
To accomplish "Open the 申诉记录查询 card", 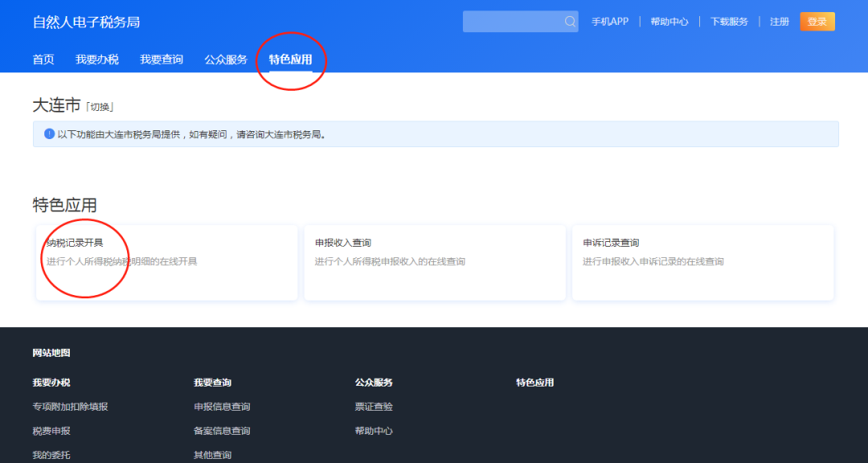I will click(702, 262).
